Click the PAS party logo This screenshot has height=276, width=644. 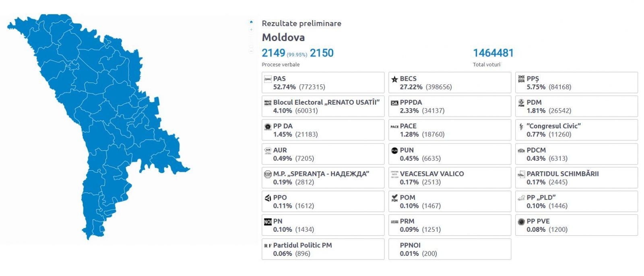[x=268, y=79]
